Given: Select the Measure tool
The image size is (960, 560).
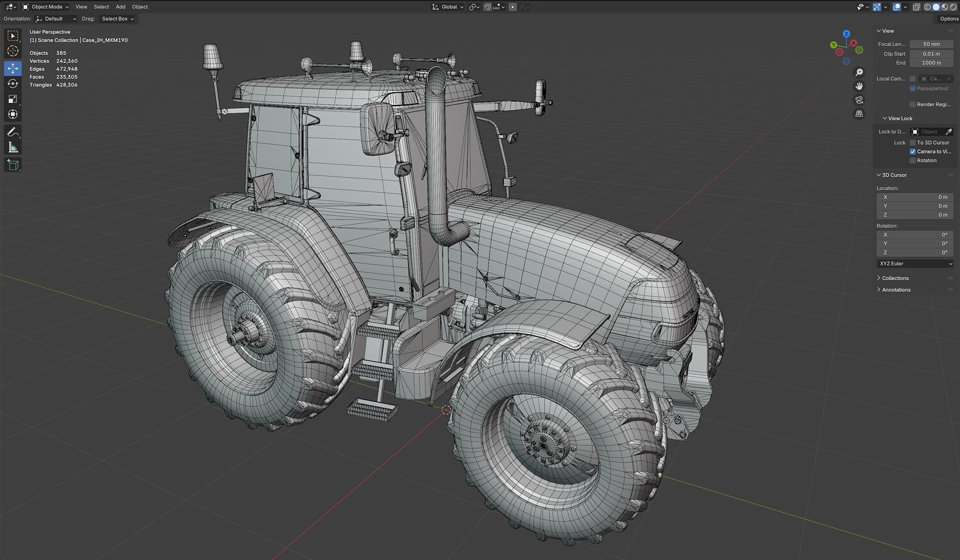Looking at the screenshot, I should 13,147.
